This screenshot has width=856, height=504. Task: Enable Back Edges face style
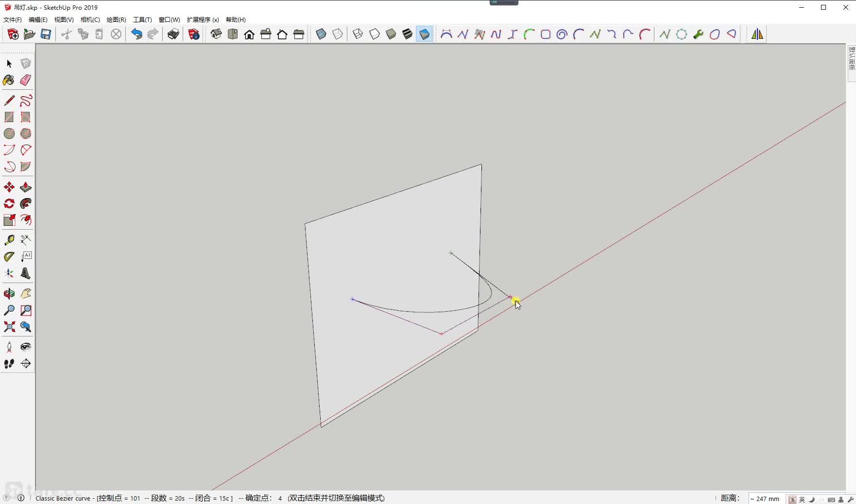[338, 34]
